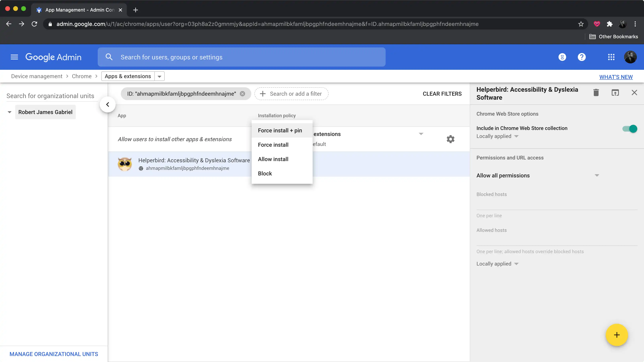Open the main hamburger menu
This screenshot has height=362, width=644.
click(14, 57)
